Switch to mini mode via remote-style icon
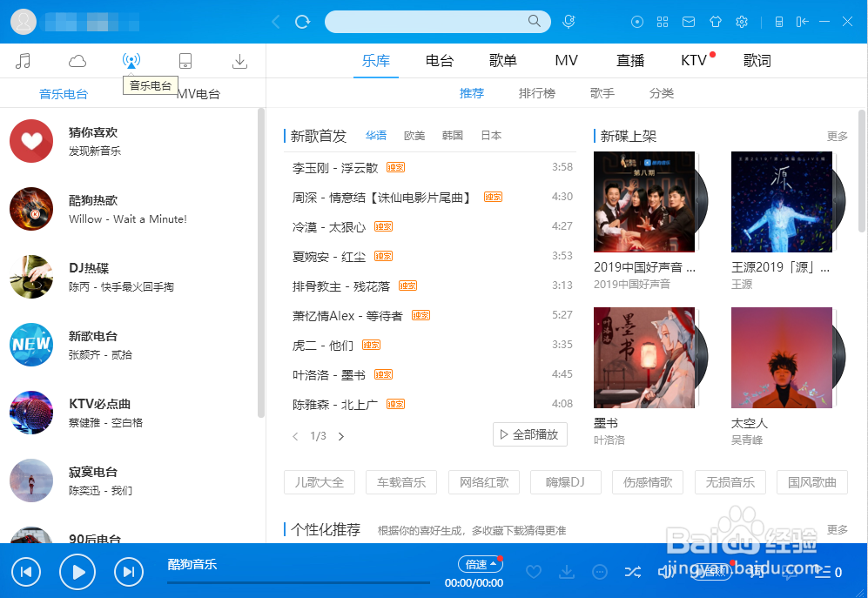Image resolution: width=868 pixels, height=598 pixels. [779, 22]
